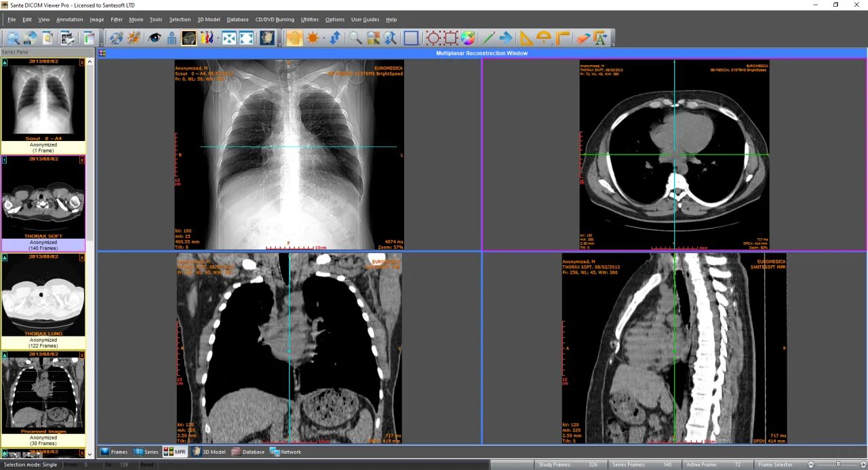This screenshot has width=868, height=470.
Task: Click the Selection mode: Single status text
Action: [31, 465]
